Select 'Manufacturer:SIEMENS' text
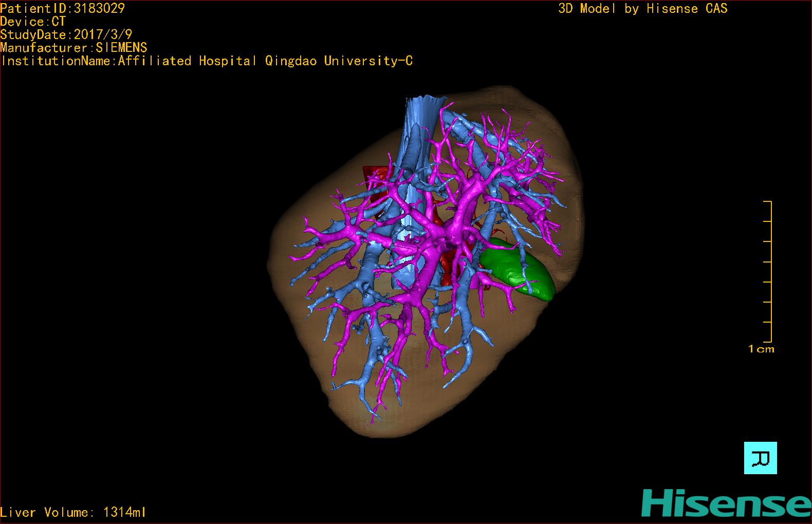Image resolution: width=812 pixels, height=524 pixels. [x=74, y=48]
